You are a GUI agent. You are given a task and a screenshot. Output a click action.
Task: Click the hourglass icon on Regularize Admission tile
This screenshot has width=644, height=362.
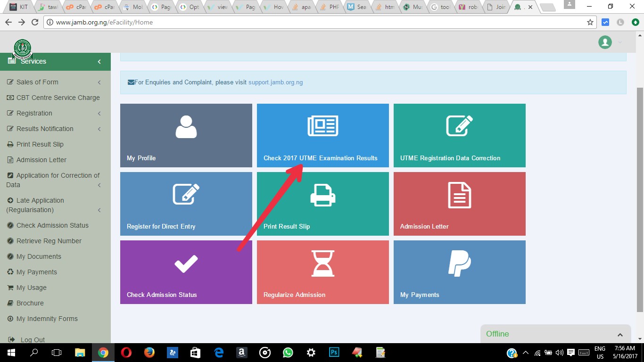coord(323,263)
